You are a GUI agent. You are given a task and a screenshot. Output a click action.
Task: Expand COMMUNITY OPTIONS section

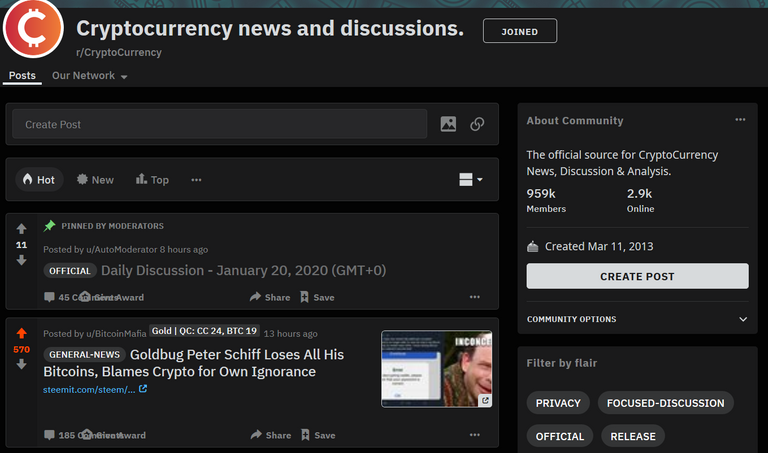[x=637, y=319]
